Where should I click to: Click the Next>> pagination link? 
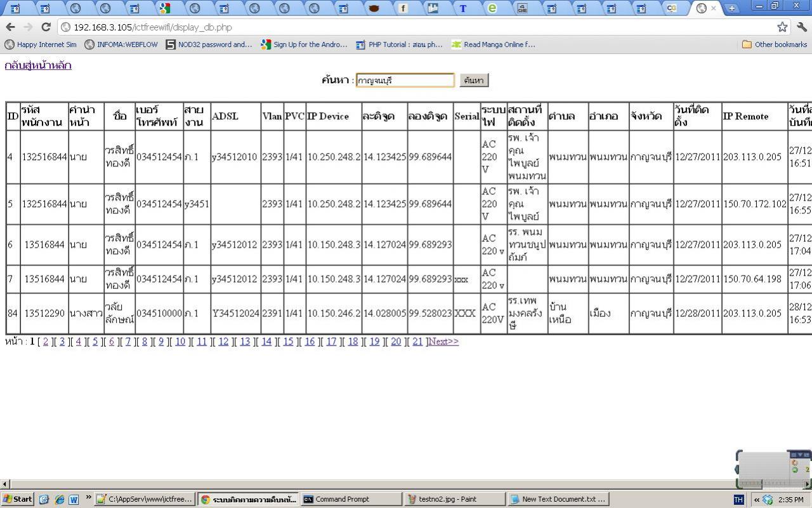[443, 342]
